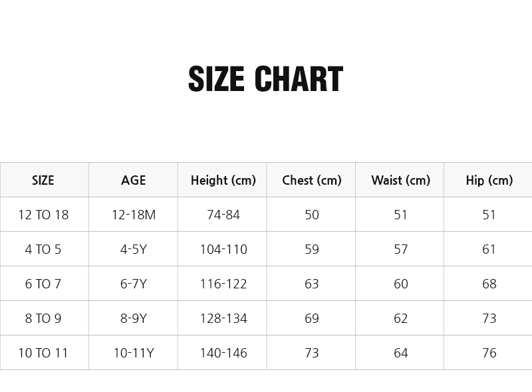Click the 74-84 height value
This screenshot has width=532, height=392.
click(223, 215)
